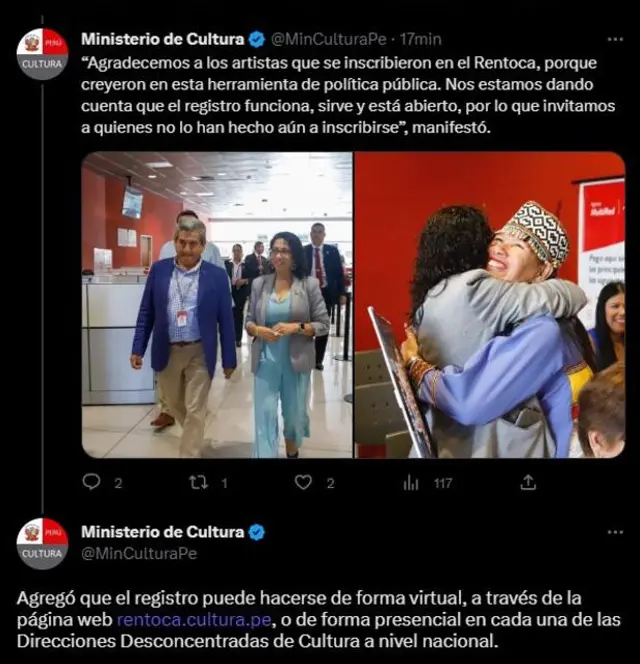Open left photo of officials walking
Screen dimensions: 640x664
[x=217, y=305]
